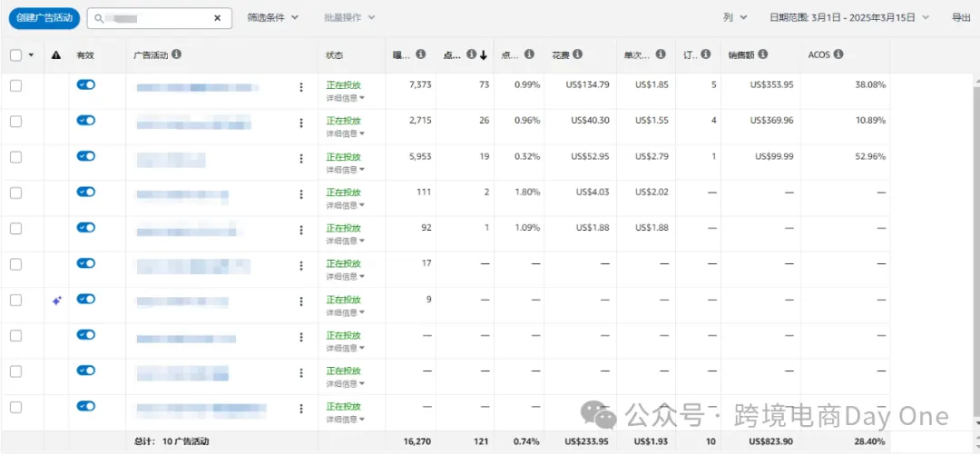Viewport: 980px width, 455px height.
Task: Open the 筛选条件 dropdown
Action: point(272,17)
